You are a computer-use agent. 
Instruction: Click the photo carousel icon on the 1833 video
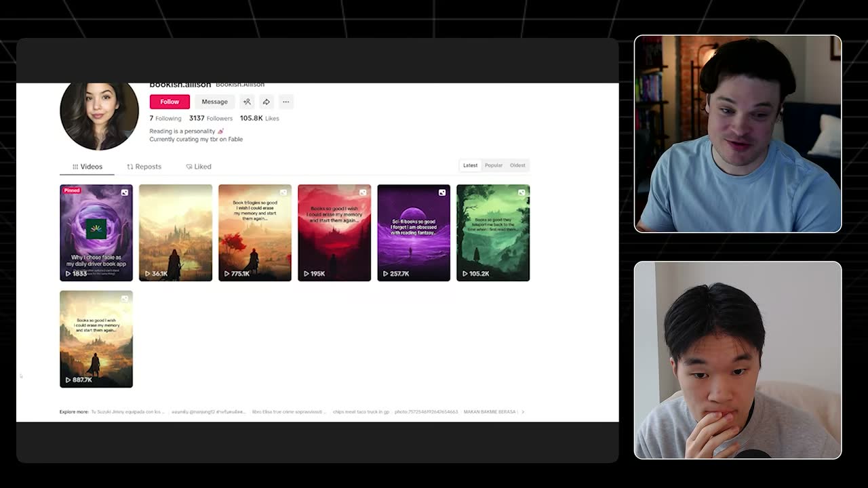point(125,192)
